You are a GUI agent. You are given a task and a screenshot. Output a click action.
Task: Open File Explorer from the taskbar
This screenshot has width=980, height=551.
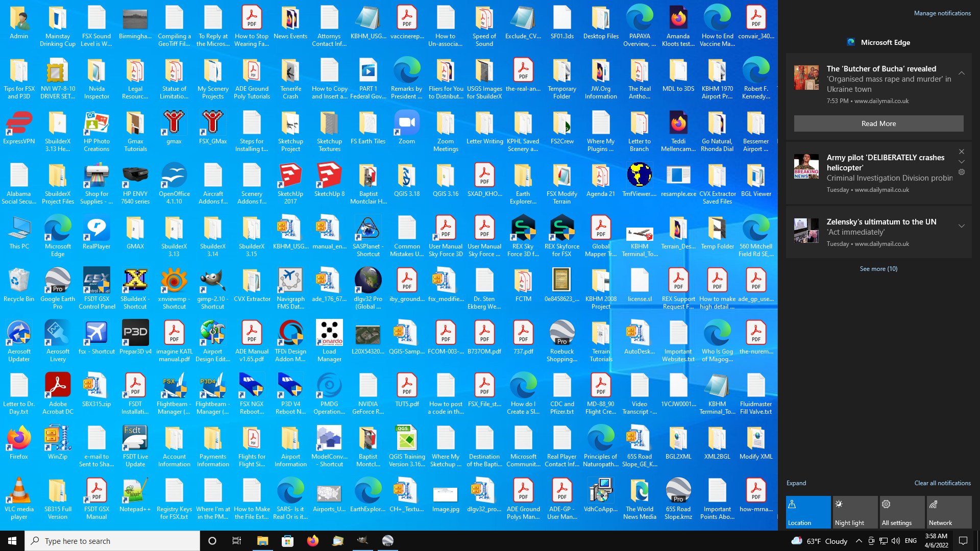tap(262, 541)
